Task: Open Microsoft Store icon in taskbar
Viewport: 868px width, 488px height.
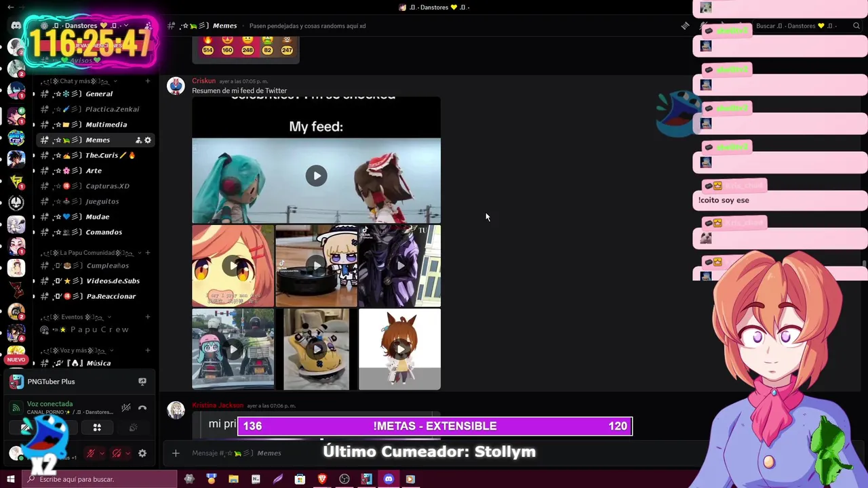Action: click(x=300, y=479)
